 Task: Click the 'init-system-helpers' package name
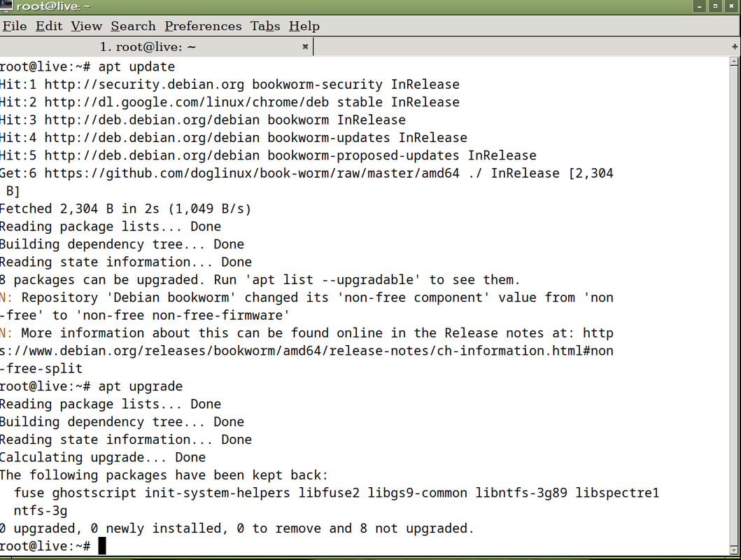tap(218, 493)
